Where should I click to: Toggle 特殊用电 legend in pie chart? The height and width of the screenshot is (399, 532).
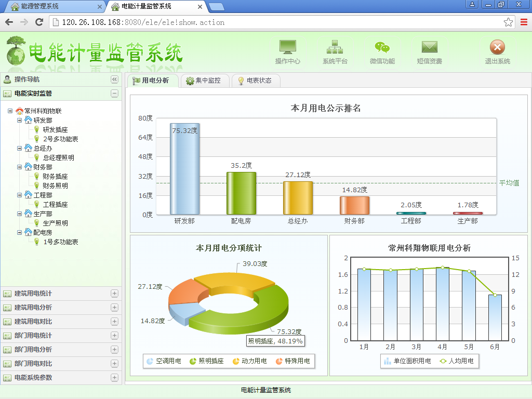pos(293,361)
